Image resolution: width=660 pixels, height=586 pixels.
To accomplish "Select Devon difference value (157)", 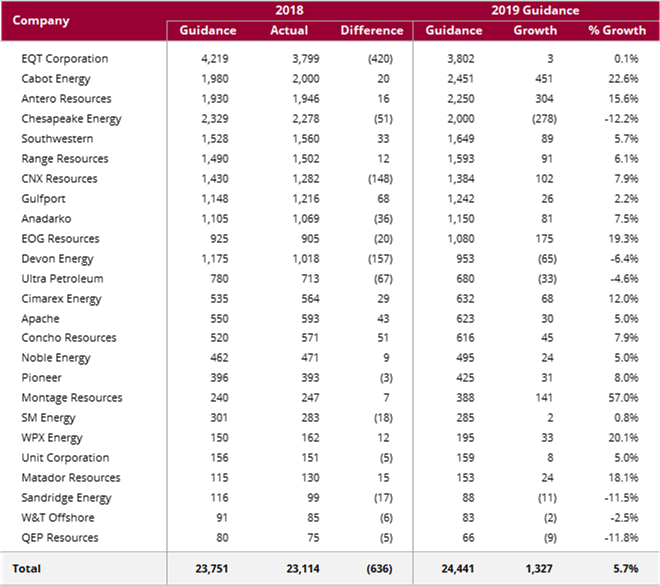I will click(381, 259).
